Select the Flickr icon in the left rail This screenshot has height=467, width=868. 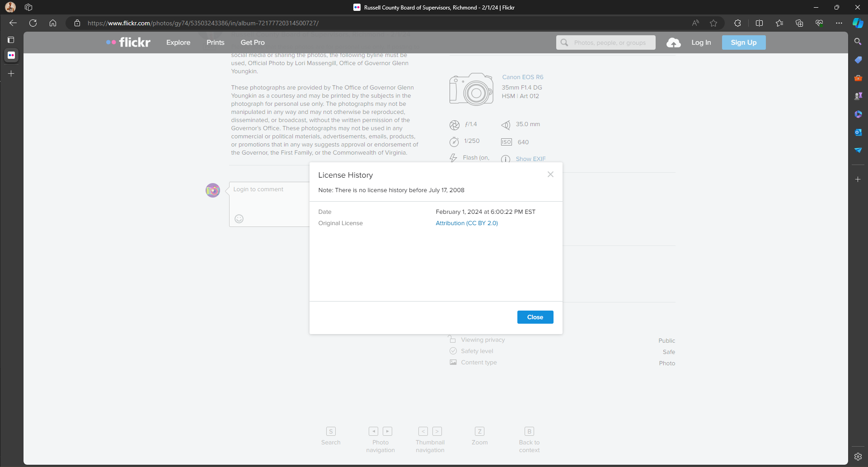(x=11, y=55)
